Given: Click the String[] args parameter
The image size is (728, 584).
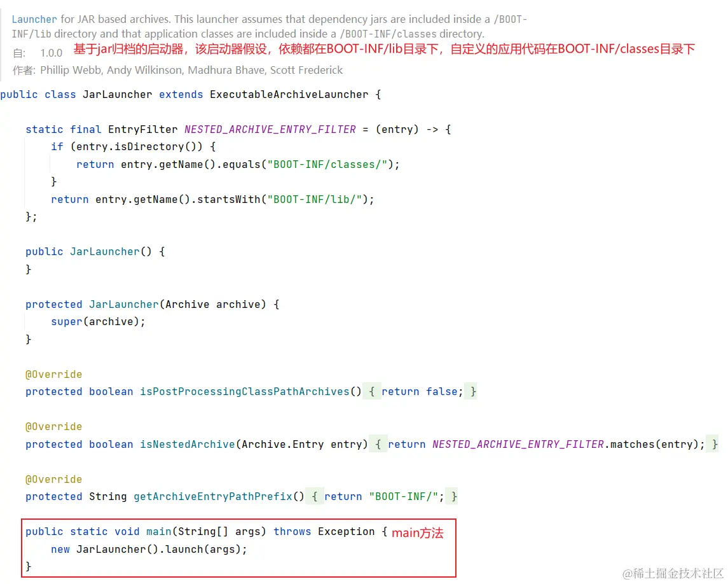Looking at the screenshot, I should [x=219, y=531].
